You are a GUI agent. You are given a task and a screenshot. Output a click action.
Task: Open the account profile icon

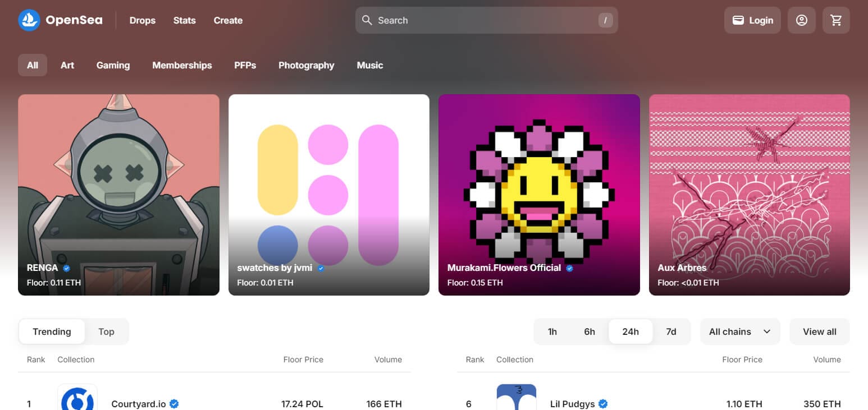(801, 20)
